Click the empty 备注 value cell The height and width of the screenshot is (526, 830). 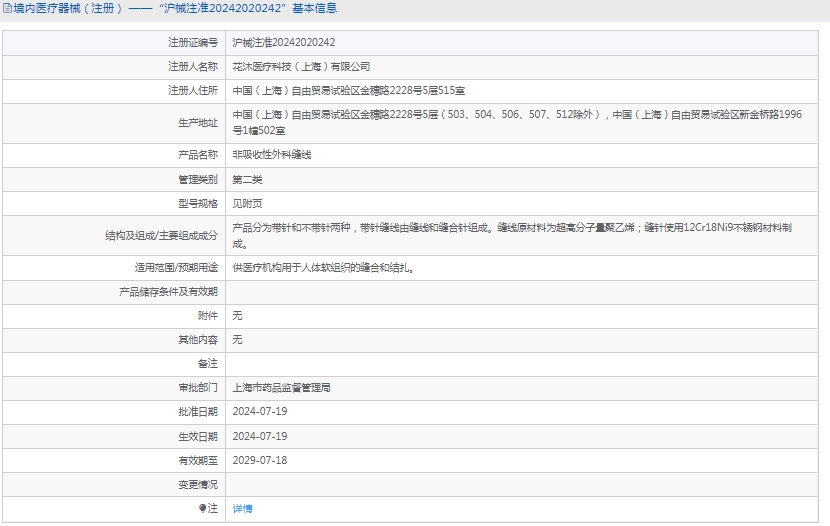coord(525,364)
